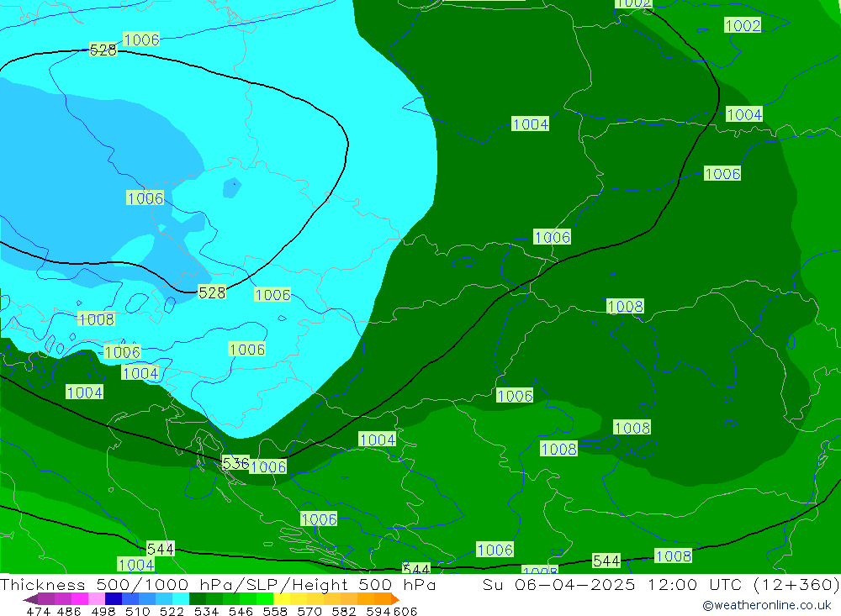Click the legend value '534'

207,611
